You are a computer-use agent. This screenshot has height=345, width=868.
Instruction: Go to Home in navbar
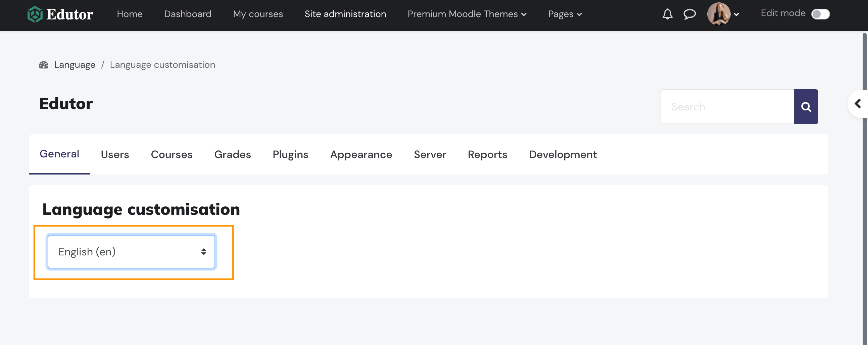(x=130, y=14)
